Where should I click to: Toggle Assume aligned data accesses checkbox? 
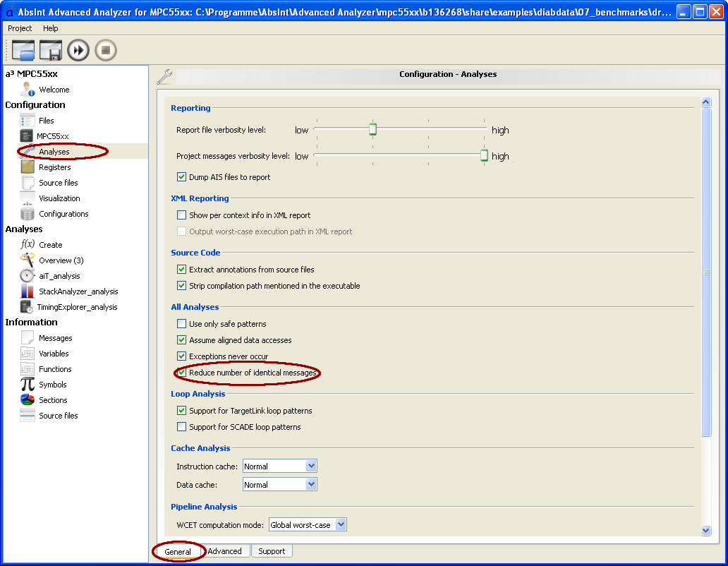[x=181, y=340]
